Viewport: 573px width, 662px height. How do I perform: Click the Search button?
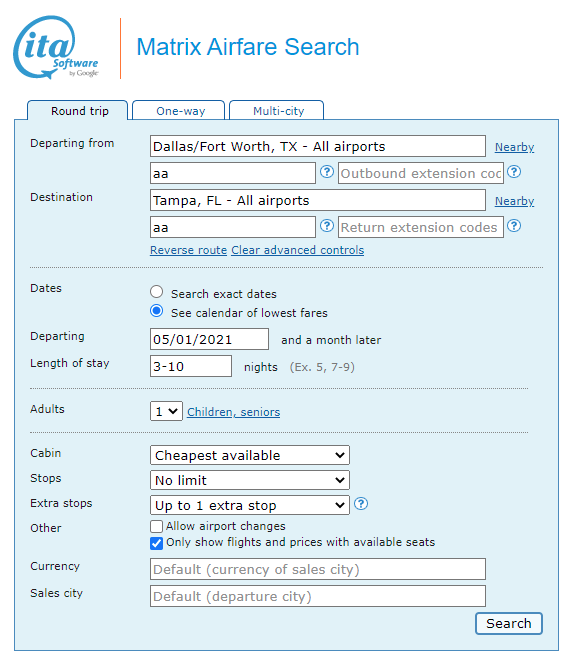pyautogui.click(x=508, y=624)
